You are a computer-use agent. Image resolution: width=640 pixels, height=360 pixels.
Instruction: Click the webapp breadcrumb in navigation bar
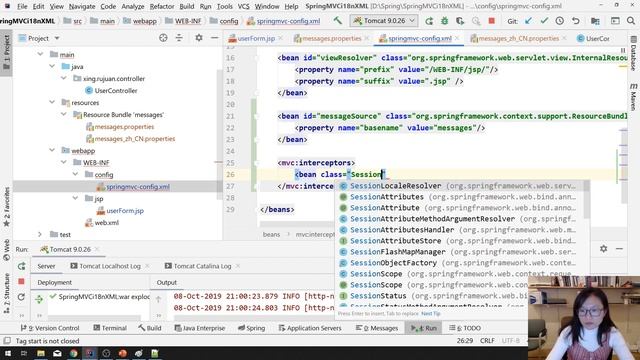click(x=144, y=21)
